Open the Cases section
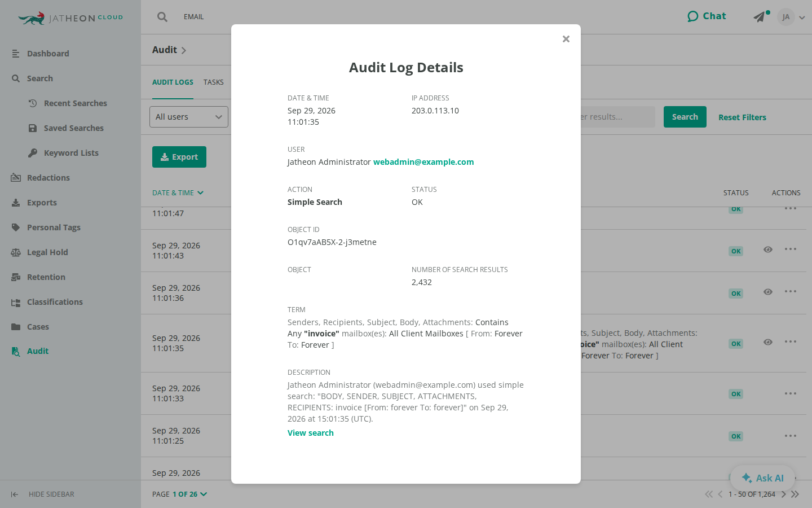812x508 pixels. [38, 327]
